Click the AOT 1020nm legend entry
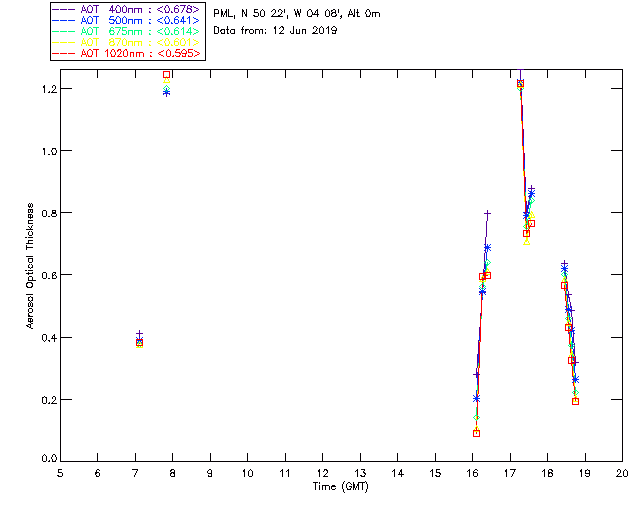640x512 pixels. click(126, 53)
